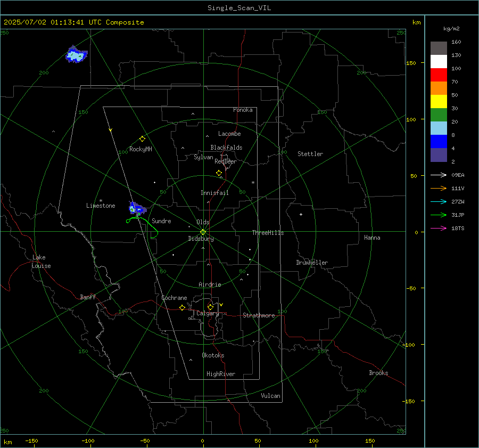Select yellow diamond marker near RockyMH
The image size is (479, 448).
pos(142,139)
